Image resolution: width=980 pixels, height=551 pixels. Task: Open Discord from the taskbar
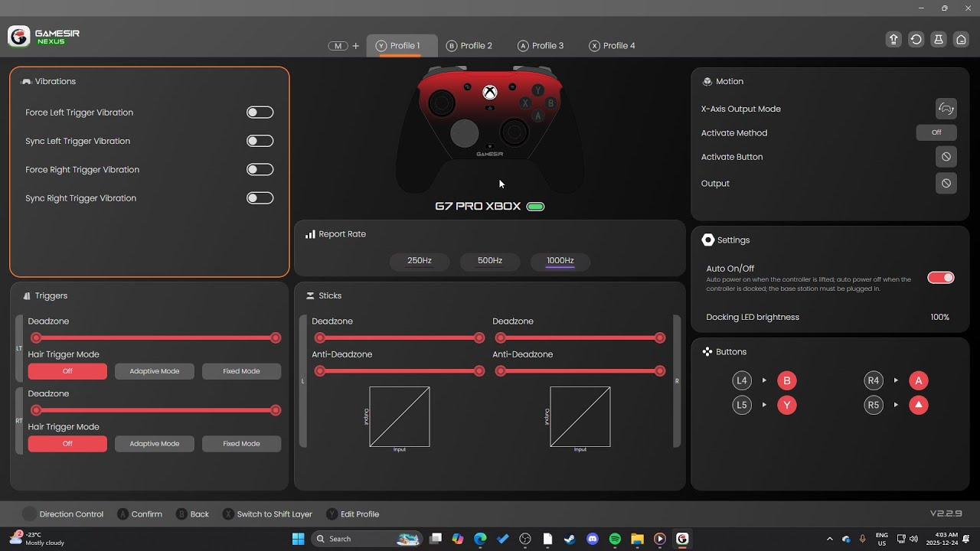pos(592,539)
